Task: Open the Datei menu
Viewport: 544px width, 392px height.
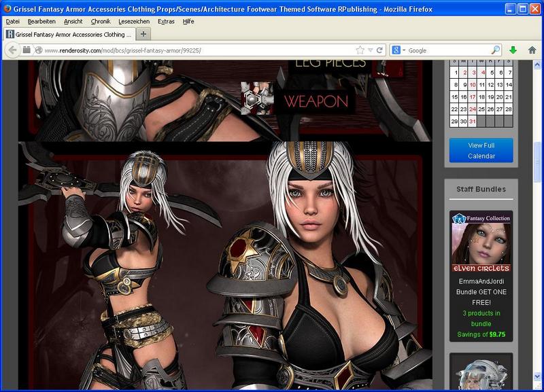Action: pyautogui.click(x=12, y=22)
